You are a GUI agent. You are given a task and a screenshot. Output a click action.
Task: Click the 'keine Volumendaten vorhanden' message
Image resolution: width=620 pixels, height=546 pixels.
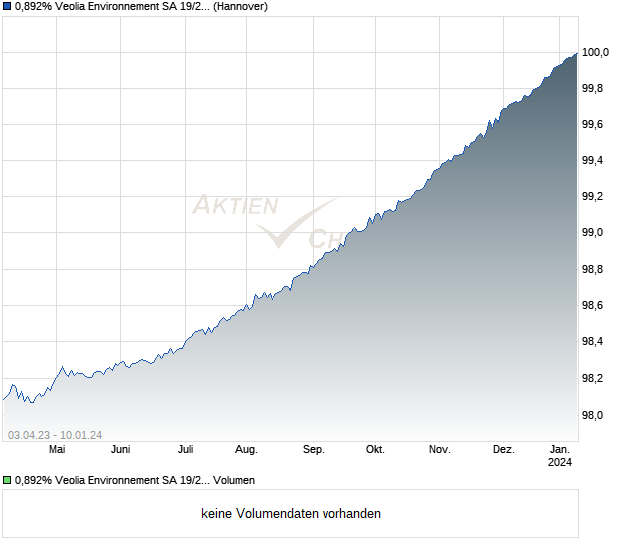[291, 513]
